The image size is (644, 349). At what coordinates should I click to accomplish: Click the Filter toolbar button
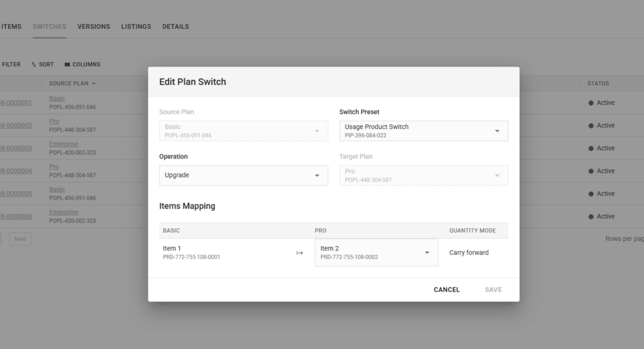click(11, 64)
